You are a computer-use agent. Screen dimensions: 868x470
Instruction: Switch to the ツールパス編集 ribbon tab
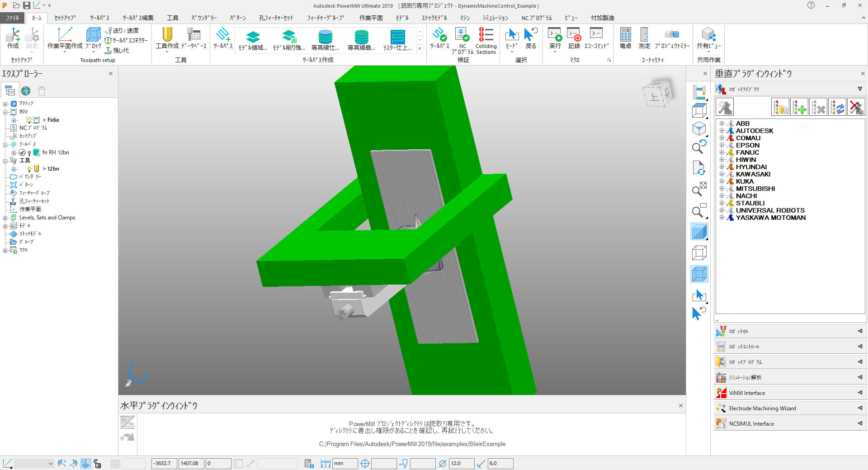(138, 18)
